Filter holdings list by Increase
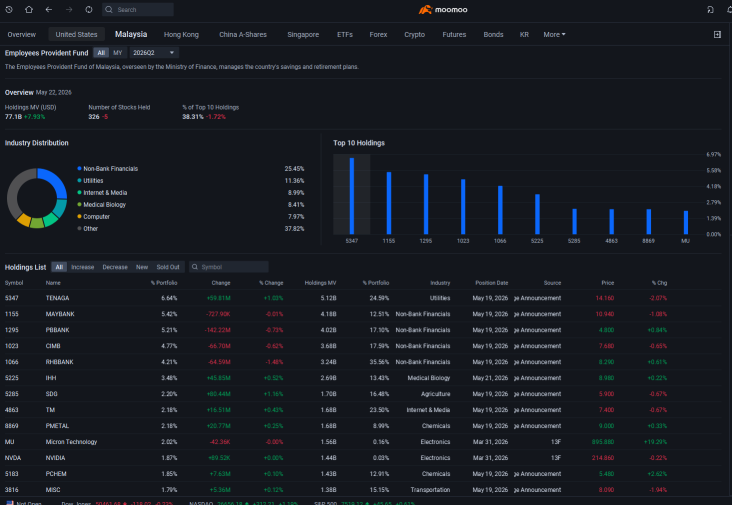 pyautogui.click(x=83, y=267)
